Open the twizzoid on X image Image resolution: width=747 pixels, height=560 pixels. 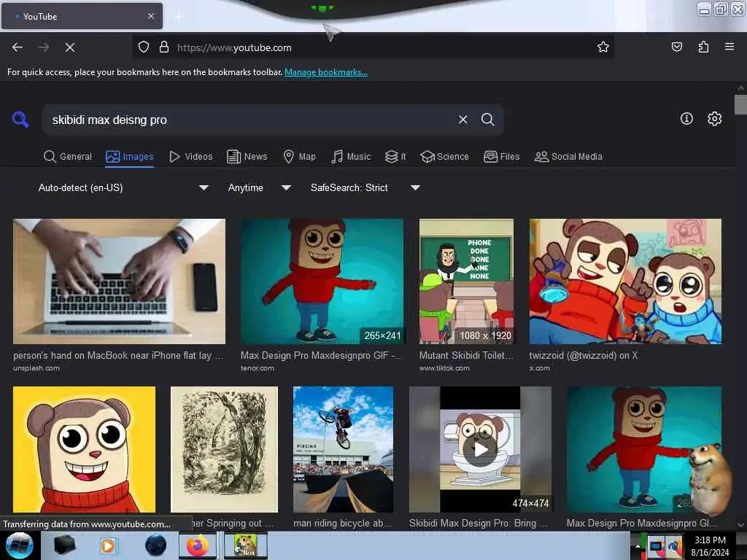pyautogui.click(x=625, y=281)
